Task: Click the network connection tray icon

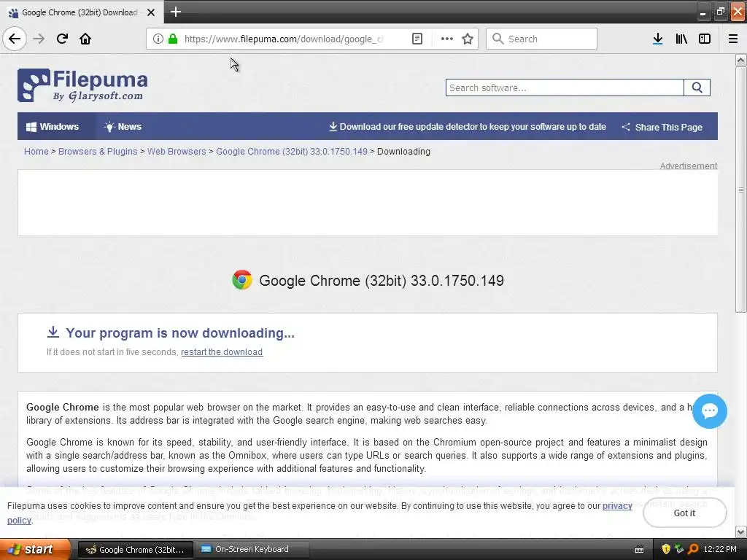Action: (x=679, y=549)
